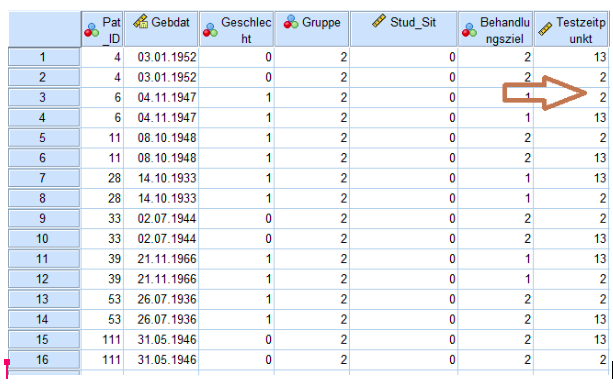Click Pat_ID cell 11 in row 6
The width and height of the screenshot is (613, 385).
coord(102,158)
